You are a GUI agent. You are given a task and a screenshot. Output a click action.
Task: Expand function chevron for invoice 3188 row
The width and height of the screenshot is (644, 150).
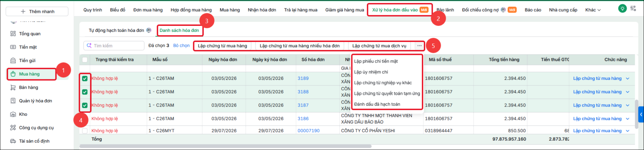click(627, 92)
